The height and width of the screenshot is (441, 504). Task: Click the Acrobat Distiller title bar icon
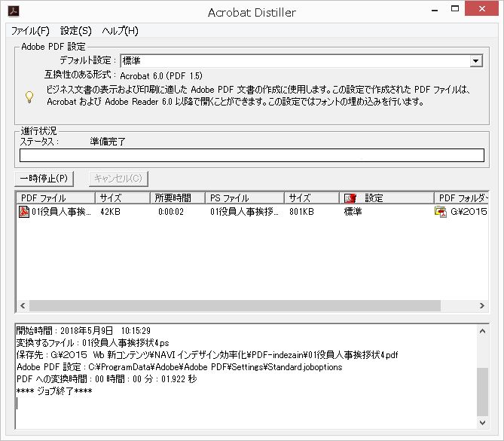[x=14, y=11]
